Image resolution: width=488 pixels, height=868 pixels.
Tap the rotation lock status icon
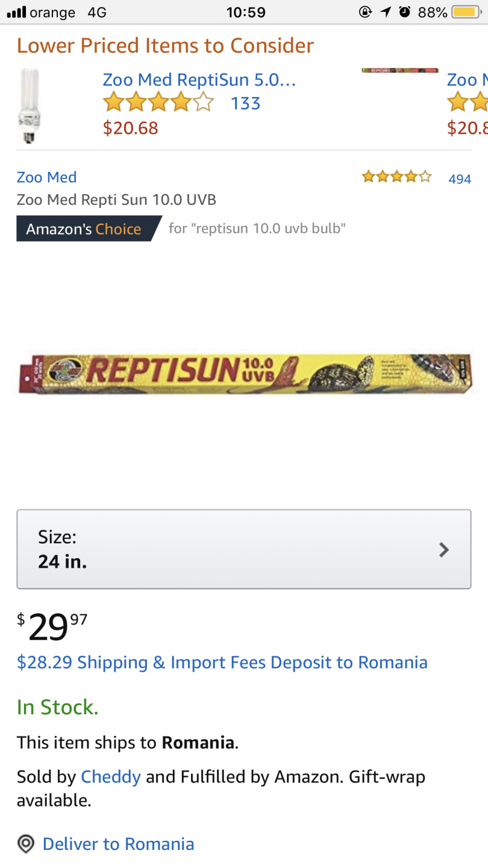tap(365, 12)
